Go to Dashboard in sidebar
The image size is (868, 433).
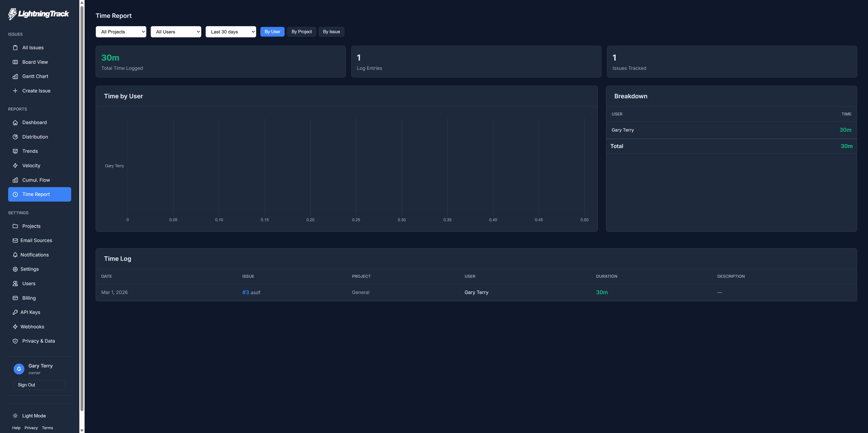point(34,122)
